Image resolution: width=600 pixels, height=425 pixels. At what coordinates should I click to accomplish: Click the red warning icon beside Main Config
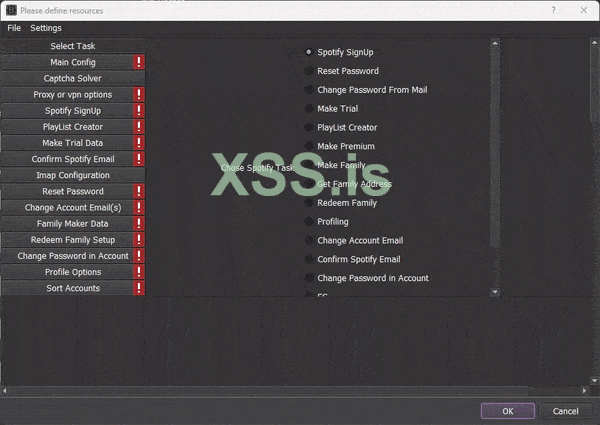[139, 62]
